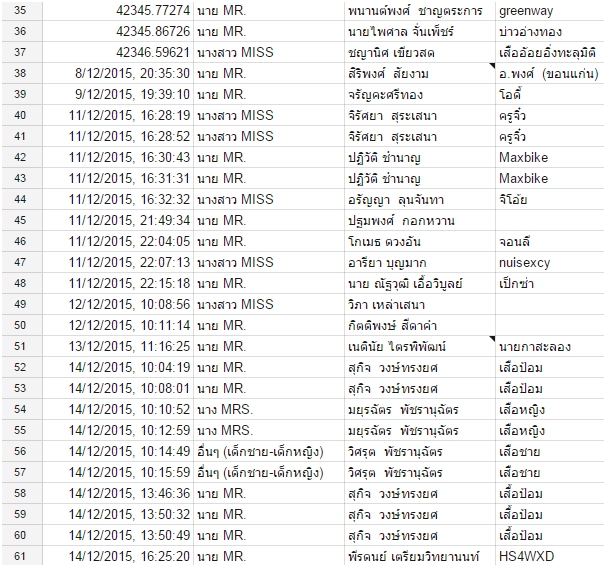The width and height of the screenshot is (606, 567).
Task: Select timestamp 11/12/2015, 22:07:13 cell
Action: (x=118, y=262)
